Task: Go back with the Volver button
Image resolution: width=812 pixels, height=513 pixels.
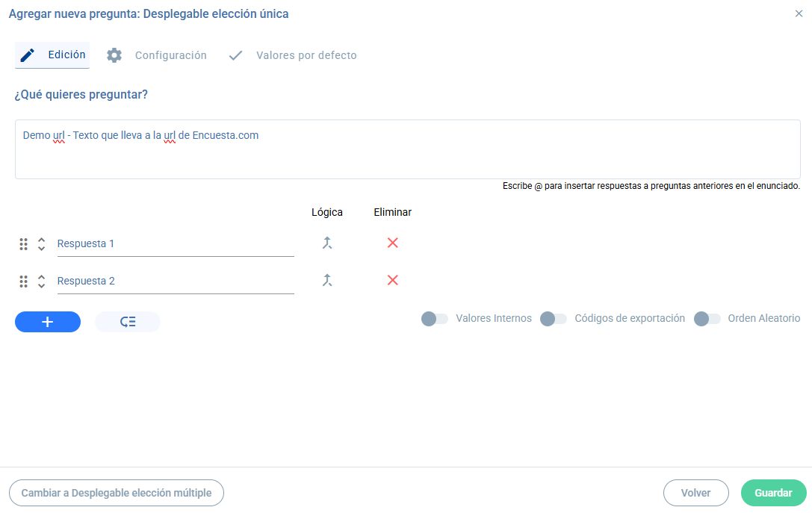Action: [x=696, y=493]
